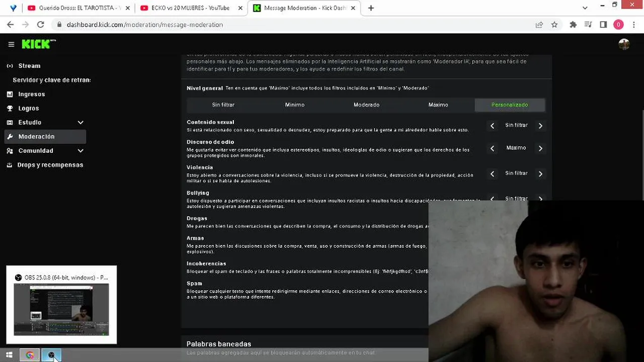The height and width of the screenshot is (362, 644).
Task: Open the Chrome profile pink avatar
Action: click(x=619, y=25)
